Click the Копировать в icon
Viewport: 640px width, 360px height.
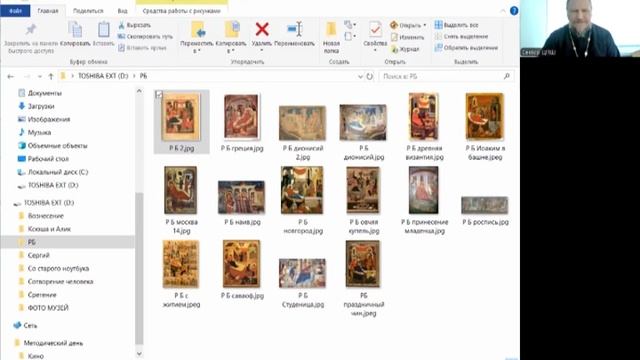click(x=232, y=30)
